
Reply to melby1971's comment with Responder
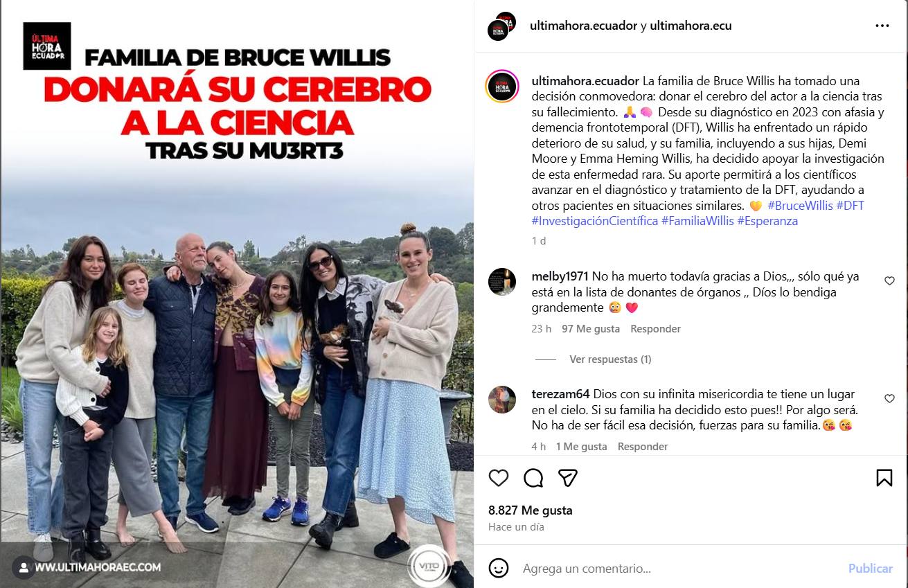[x=655, y=329]
